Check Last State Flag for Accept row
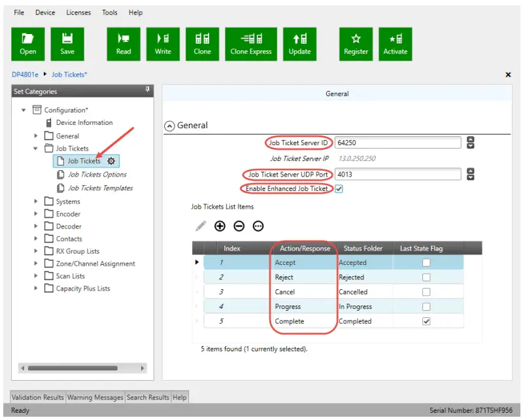This screenshot has height=420, width=523. point(426,262)
